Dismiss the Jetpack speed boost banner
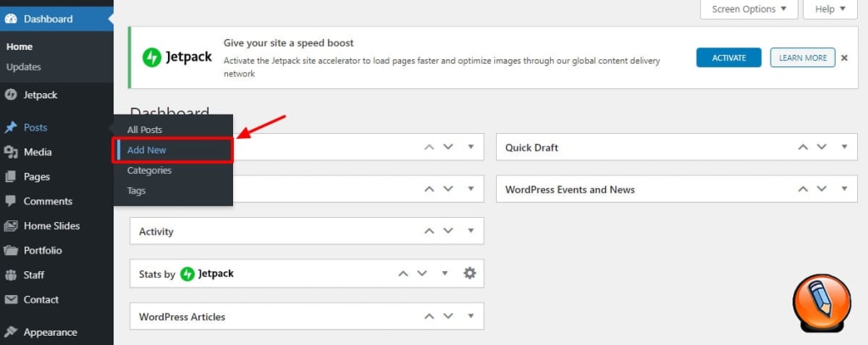Image resolution: width=868 pixels, height=345 pixels. pyautogui.click(x=844, y=58)
